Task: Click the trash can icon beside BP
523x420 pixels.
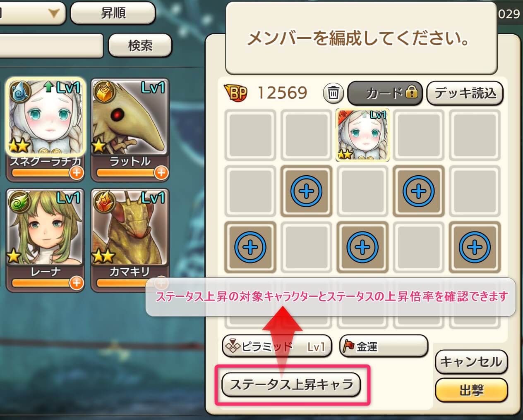Action: tap(333, 93)
